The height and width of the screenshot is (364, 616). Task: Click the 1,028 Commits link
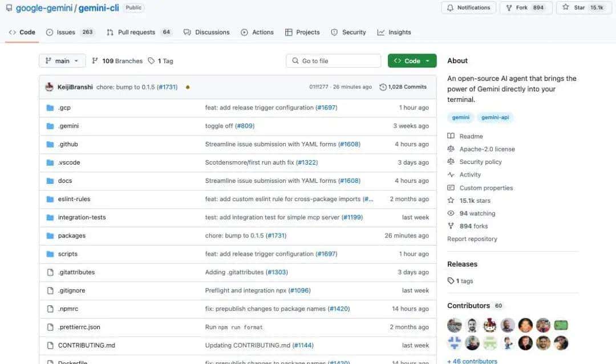403,87
